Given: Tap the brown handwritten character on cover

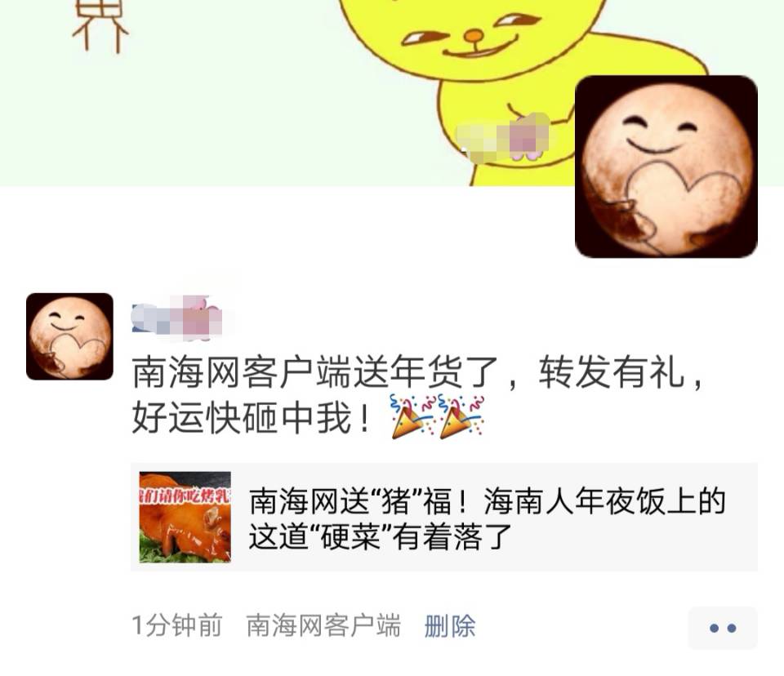Looking at the screenshot, I should [100, 25].
